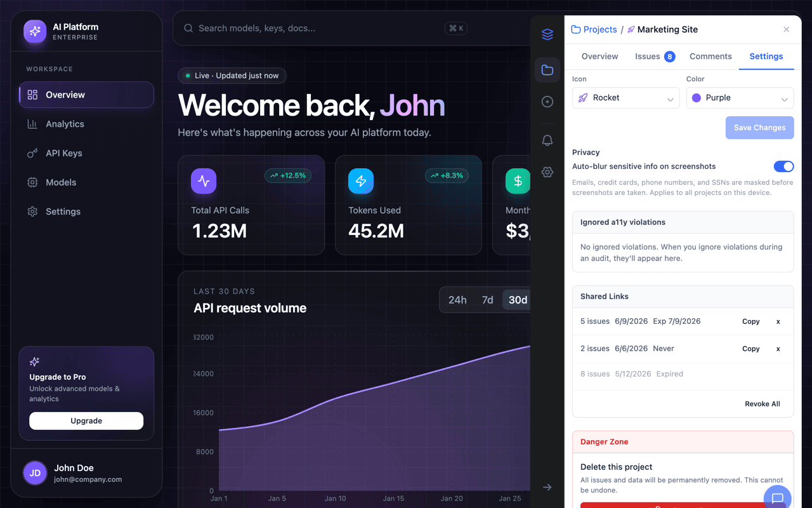The height and width of the screenshot is (508, 812).
Task: Copy the 2 issues shared link
Action: coord(751,349)
